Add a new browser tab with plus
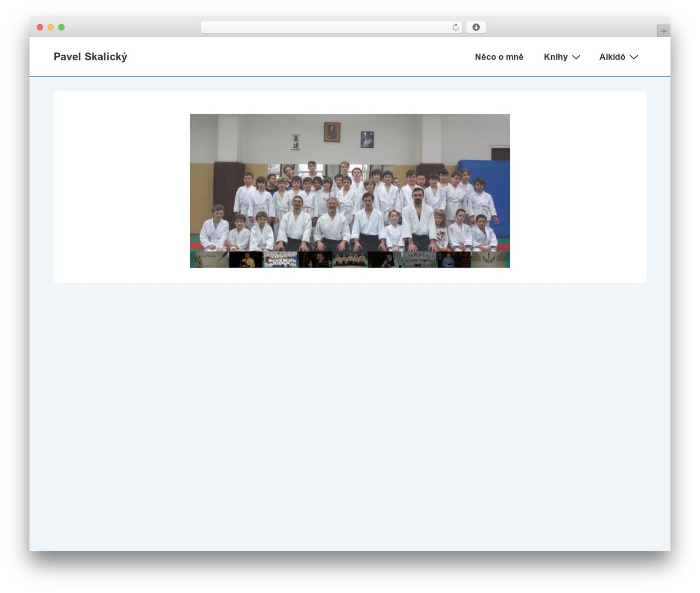 tap(663, 31)
